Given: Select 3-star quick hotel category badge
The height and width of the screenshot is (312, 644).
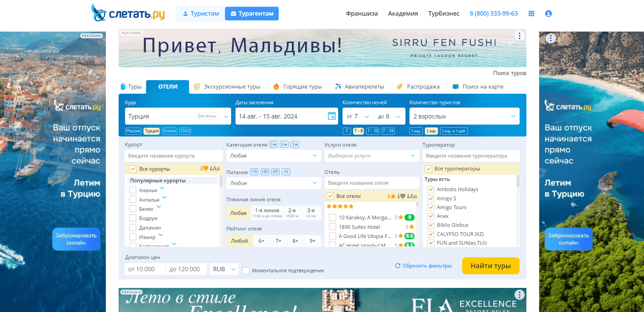Looking at the screenshot, I should [295, 144].
